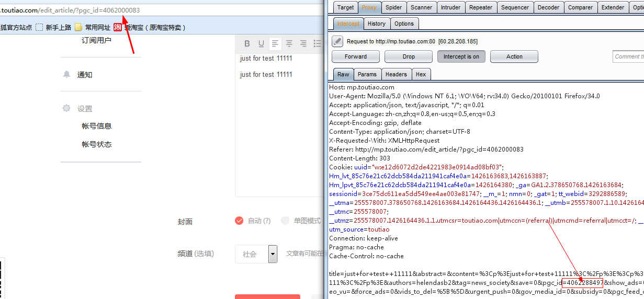
Task: Align text left in the editor toolbar
Action: coord(275,43)
